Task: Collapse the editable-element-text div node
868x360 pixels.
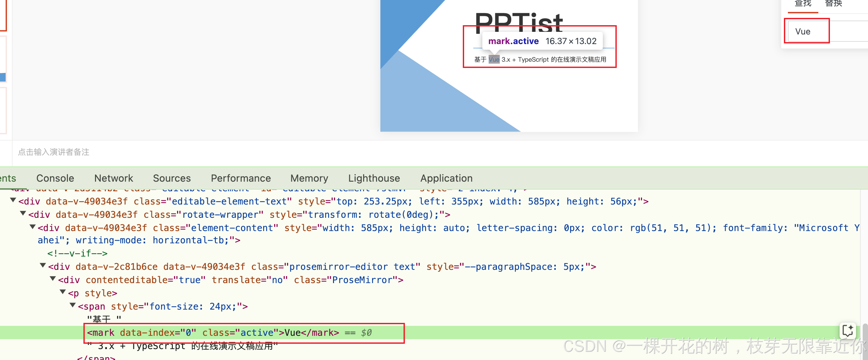Action: (13, 200)
